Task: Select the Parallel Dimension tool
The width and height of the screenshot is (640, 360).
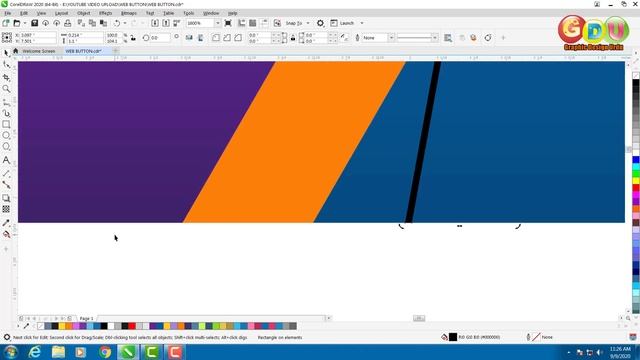Action: pyautogui.click(x=6, y=173)
